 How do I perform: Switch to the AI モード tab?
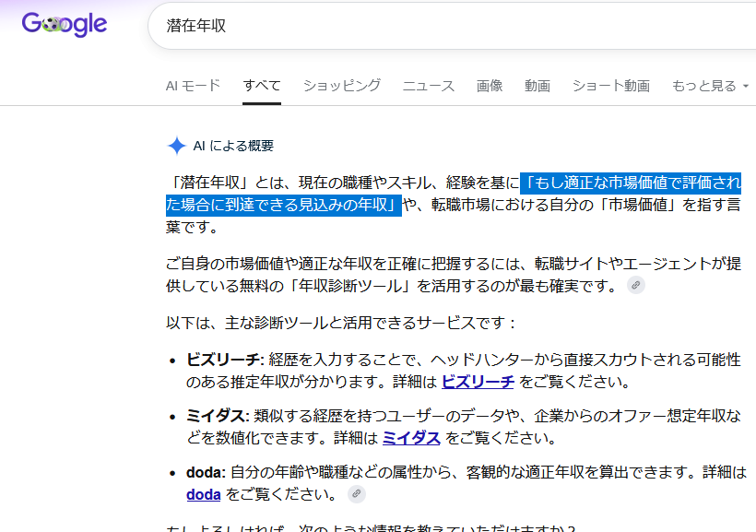click(193, 86)
